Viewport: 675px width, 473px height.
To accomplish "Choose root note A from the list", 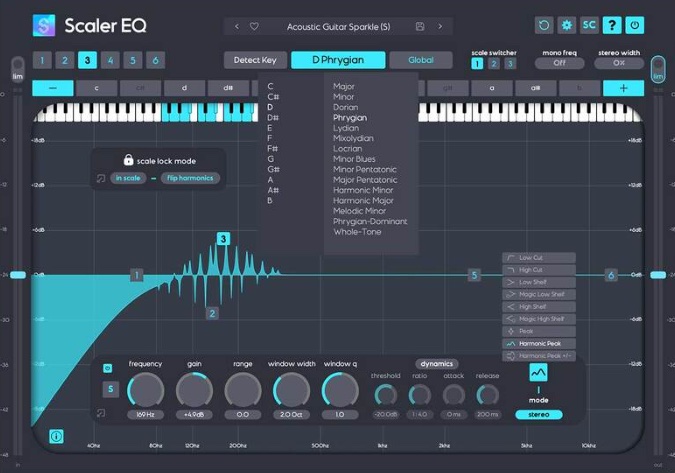I will pyautogui.click(x=270, y=179).
